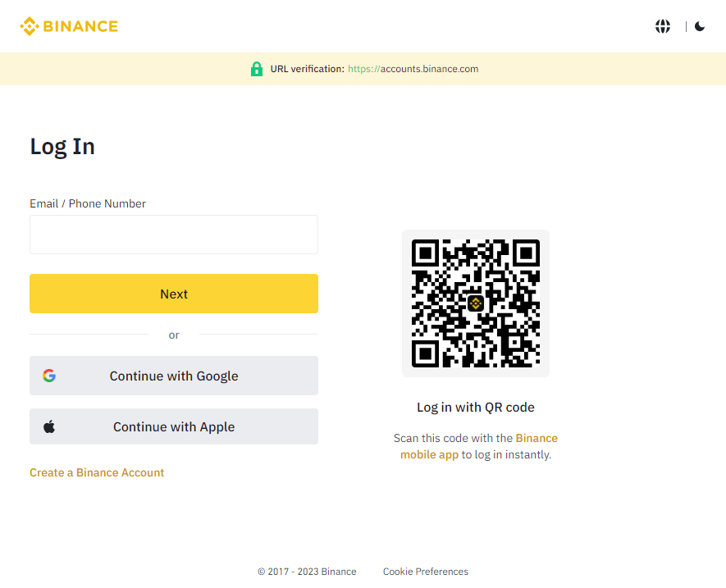Select the Apple icon on the login button
Screen dimensions: 726x588
click(49, 426)
